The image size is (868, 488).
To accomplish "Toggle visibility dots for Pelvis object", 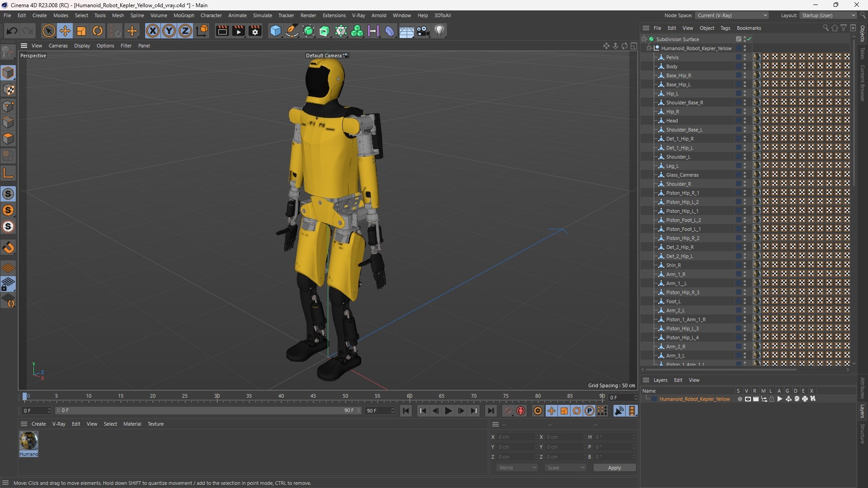I will click(745, 57).
